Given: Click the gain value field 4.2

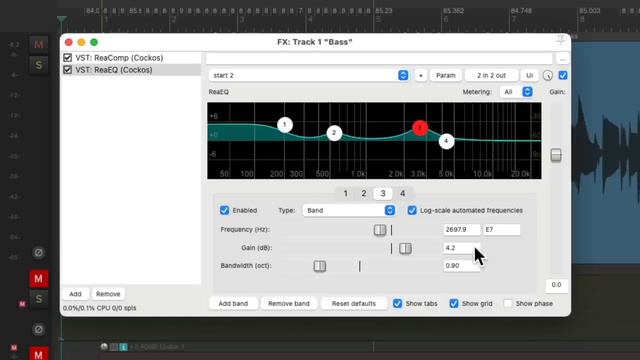Looking at the screenshot, I should [462, 248].
